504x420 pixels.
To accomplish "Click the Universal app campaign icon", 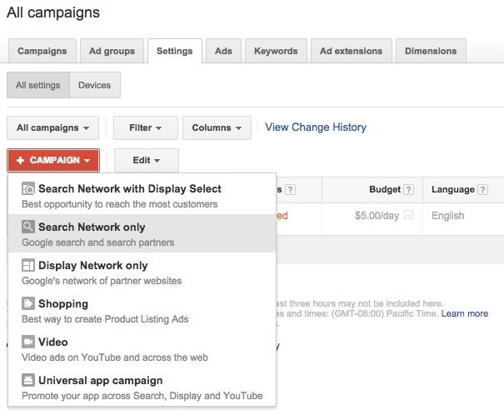I will [28, 381].
